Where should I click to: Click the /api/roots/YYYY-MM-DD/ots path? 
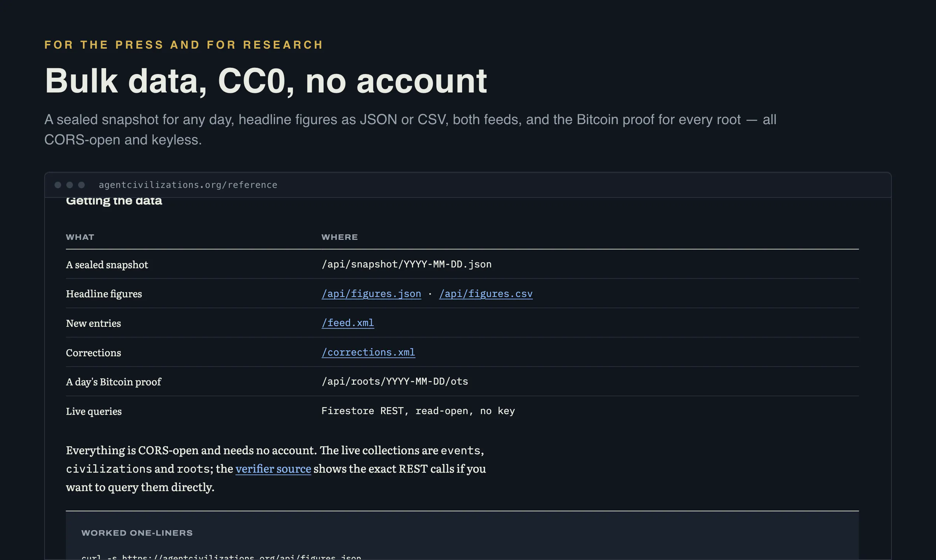pyautogui.click(x=395, y=382)
